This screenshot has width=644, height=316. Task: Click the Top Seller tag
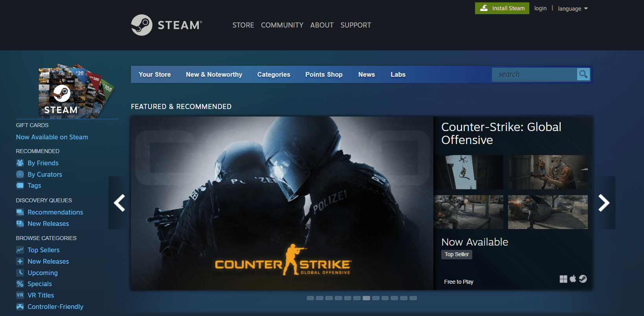click(x=457, y=255)
